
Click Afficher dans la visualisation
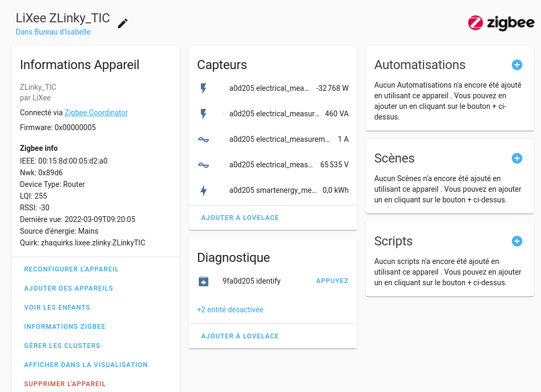click(86, 365)
